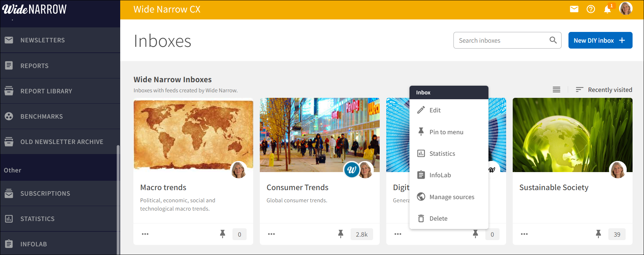Click the Consumer Trends count badge 2.8k
This screenshot has height=255, width=644.
362,235
